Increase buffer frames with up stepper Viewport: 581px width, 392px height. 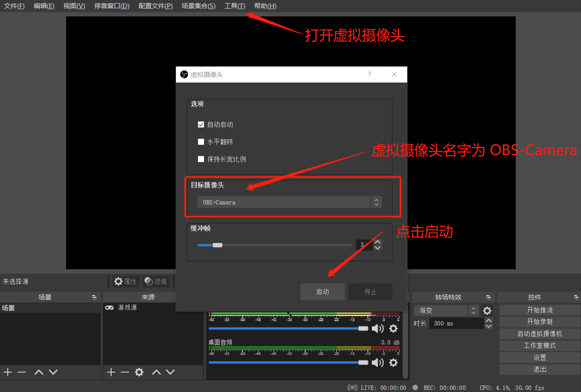[x=377, y=242]
